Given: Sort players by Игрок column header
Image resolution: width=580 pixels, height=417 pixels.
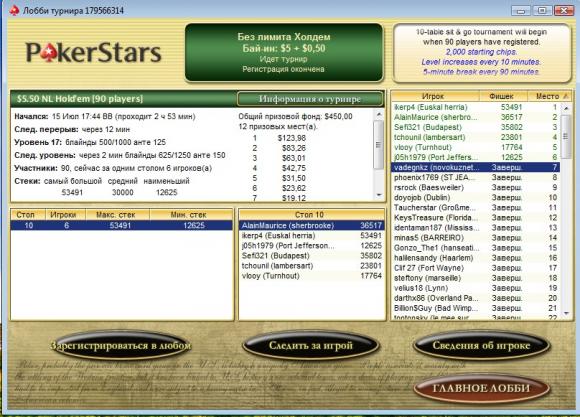Looking at the screenshot, I should click(x=436, y=96).
